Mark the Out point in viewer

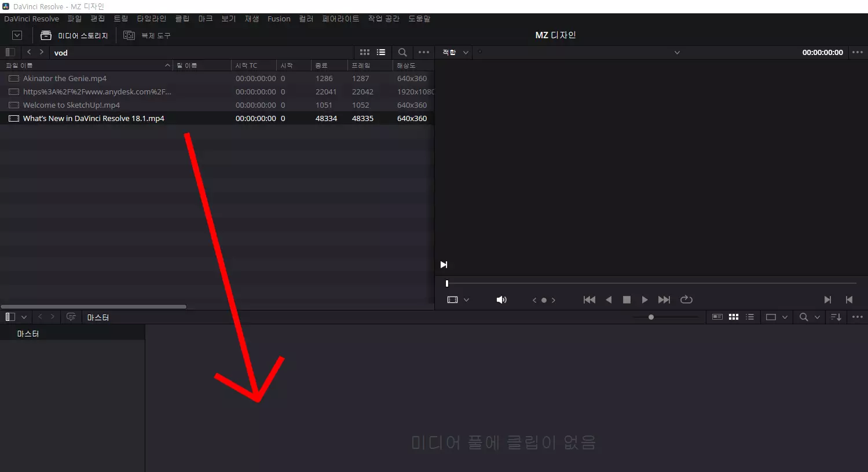(x=849, y=299)
